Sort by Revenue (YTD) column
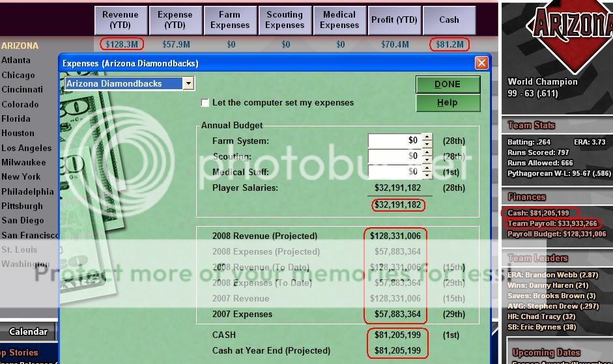Screen dimensions: 613x364 coord(121,20)
